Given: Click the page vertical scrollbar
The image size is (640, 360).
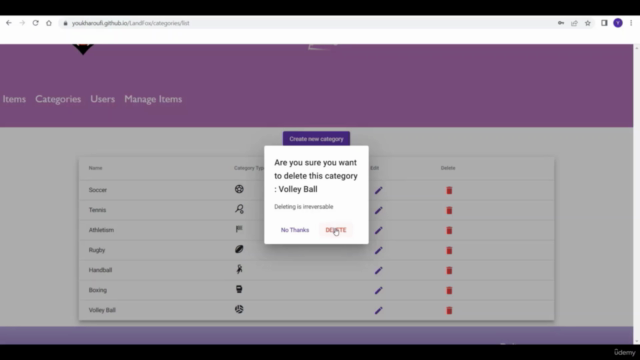Looking at the screenshot, I should [x=636, y=194].
